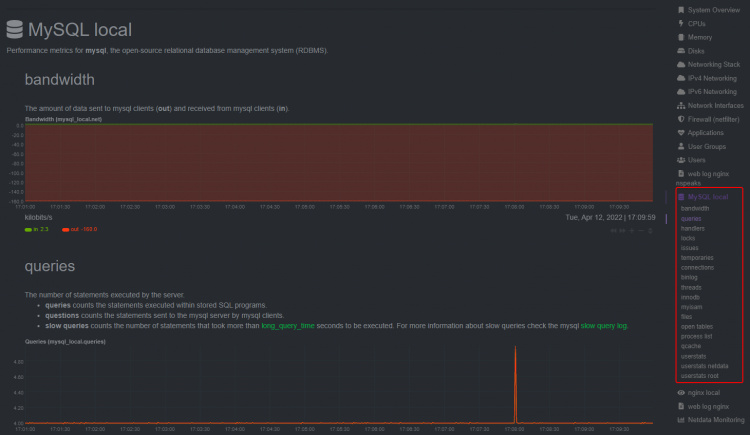The height and width of the screenshot is (435, 750).
Task: Jump to the handlers submenu item
Action: click(692, 228)
